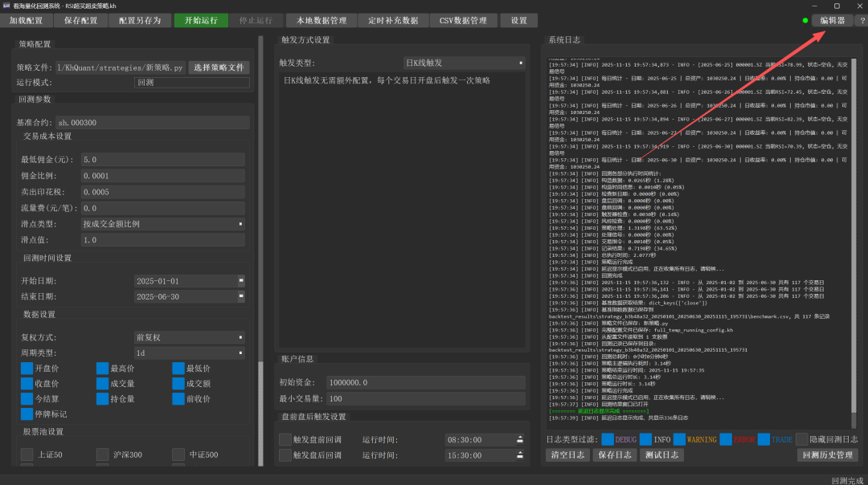Click the 08:30:00 time stepper arrows
This screenshot has width=868, height=485.
click(520, 440)
